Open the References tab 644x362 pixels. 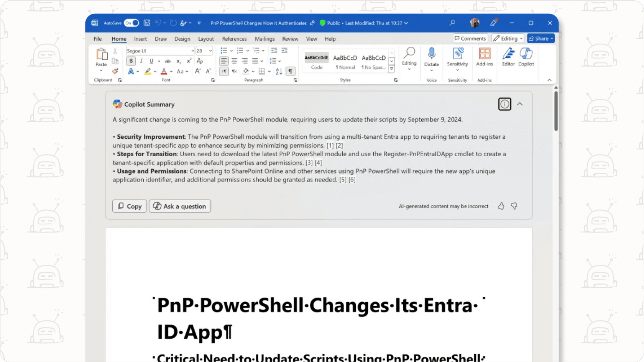tap(234, 39)
